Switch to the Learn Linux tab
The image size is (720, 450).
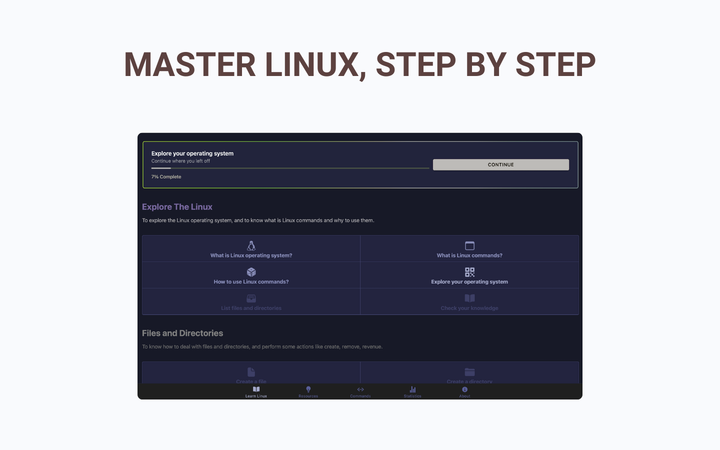click(256, 391)
